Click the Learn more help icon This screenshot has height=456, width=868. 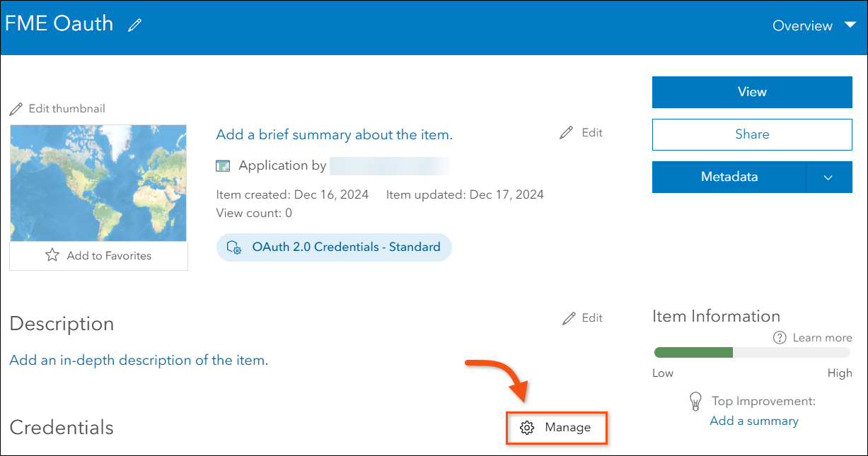[x=780, y=338]
